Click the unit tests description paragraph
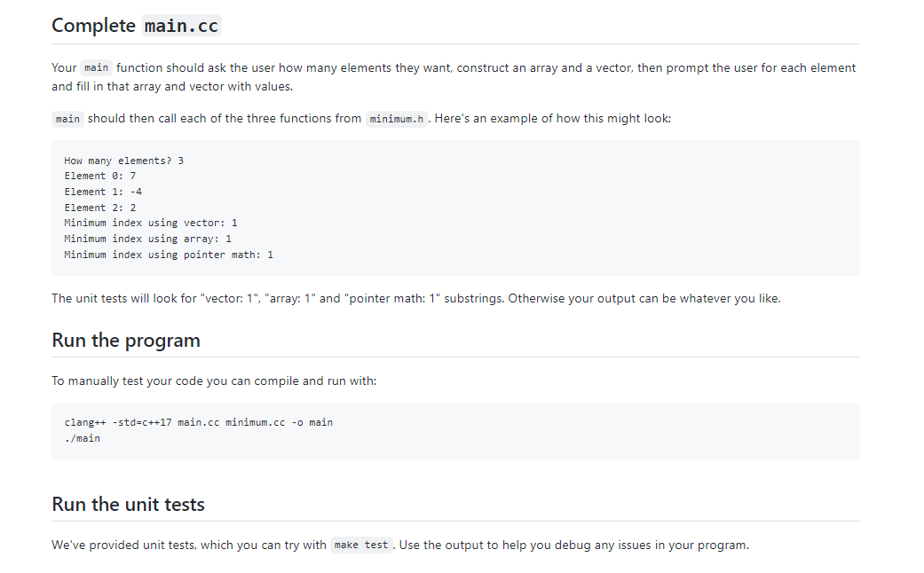This screenshot has width=924, height=573. point(399,545)
